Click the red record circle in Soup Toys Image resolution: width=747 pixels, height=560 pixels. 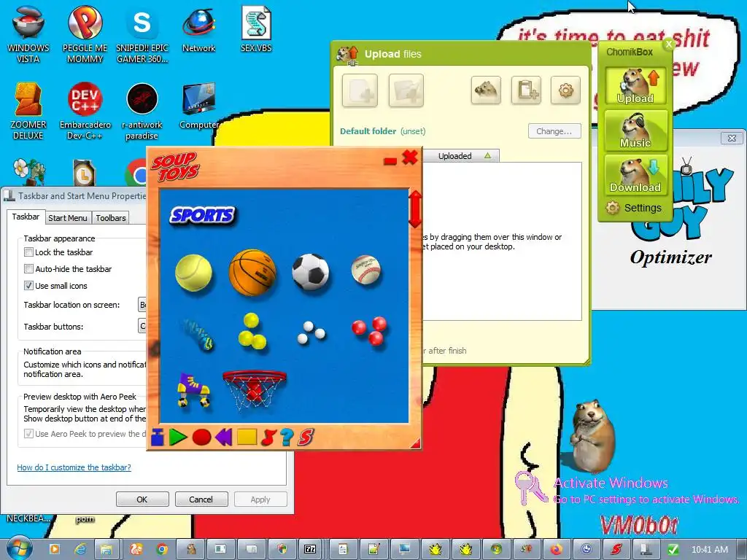(x=201, y=437)
